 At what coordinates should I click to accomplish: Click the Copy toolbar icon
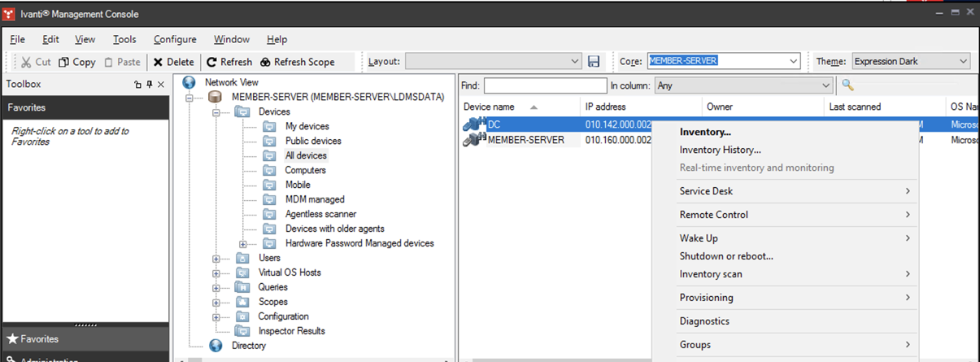pyautogui.click(x=64, y=62)
